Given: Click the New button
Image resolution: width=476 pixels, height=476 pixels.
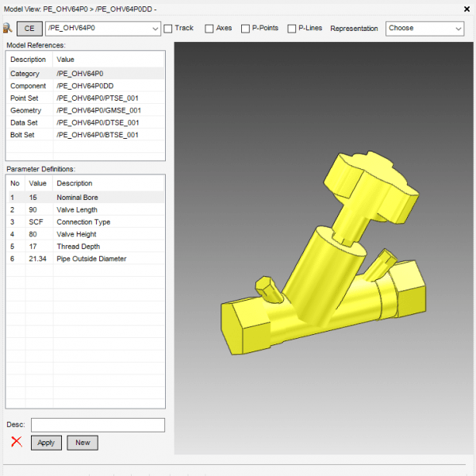Looking at the screenshot, I should (x=83, y=443).
